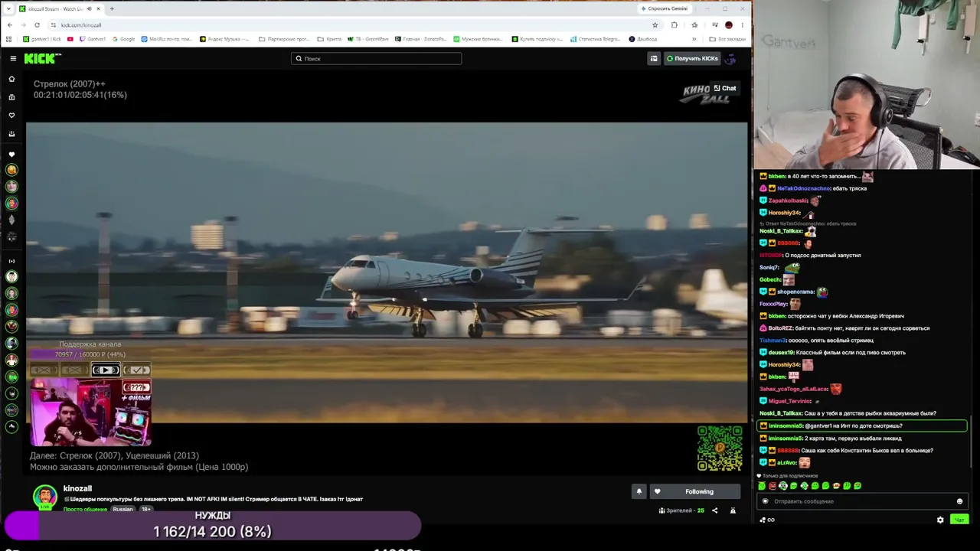Open the Kick gift shop icon

tap(654, 58)
